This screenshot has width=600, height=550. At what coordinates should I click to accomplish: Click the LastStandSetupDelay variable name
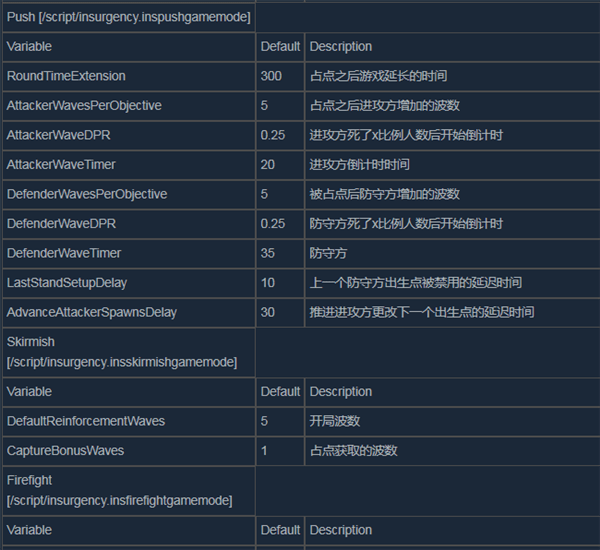67,283
